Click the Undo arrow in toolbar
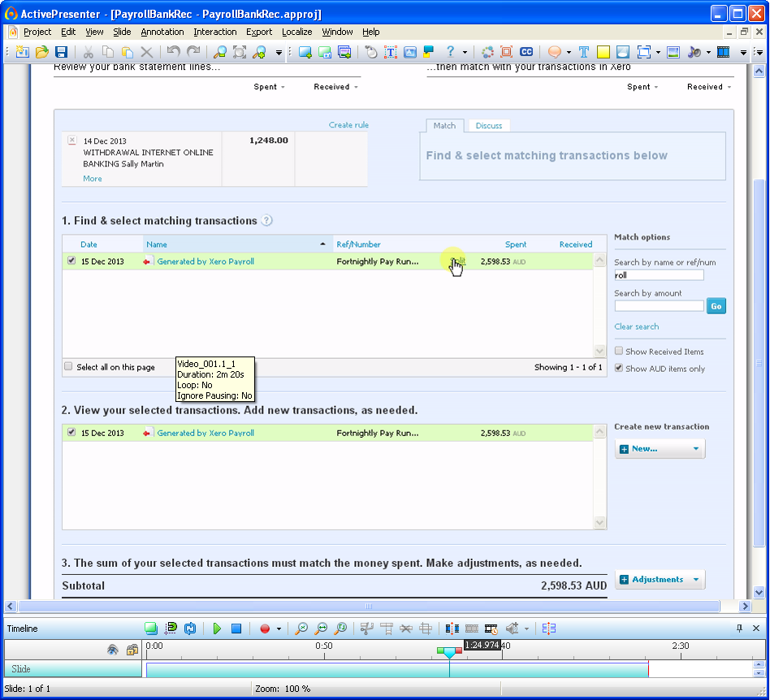 coord(173,52)
